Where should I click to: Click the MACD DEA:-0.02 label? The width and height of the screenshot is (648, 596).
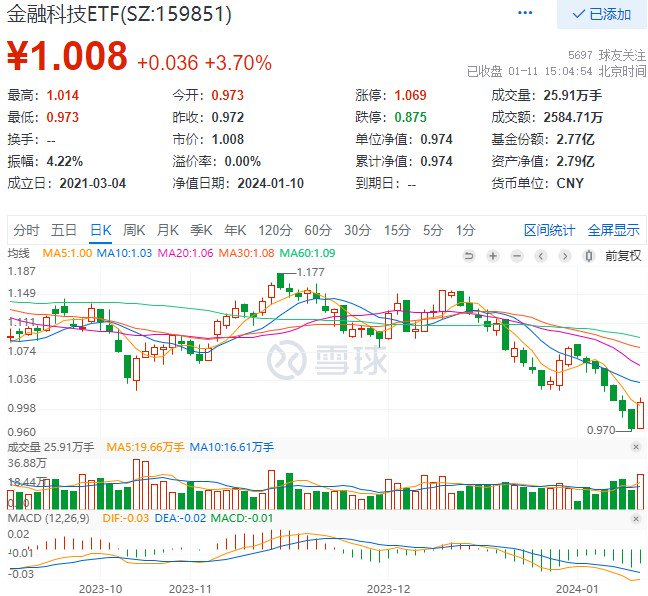click(180, 518)
